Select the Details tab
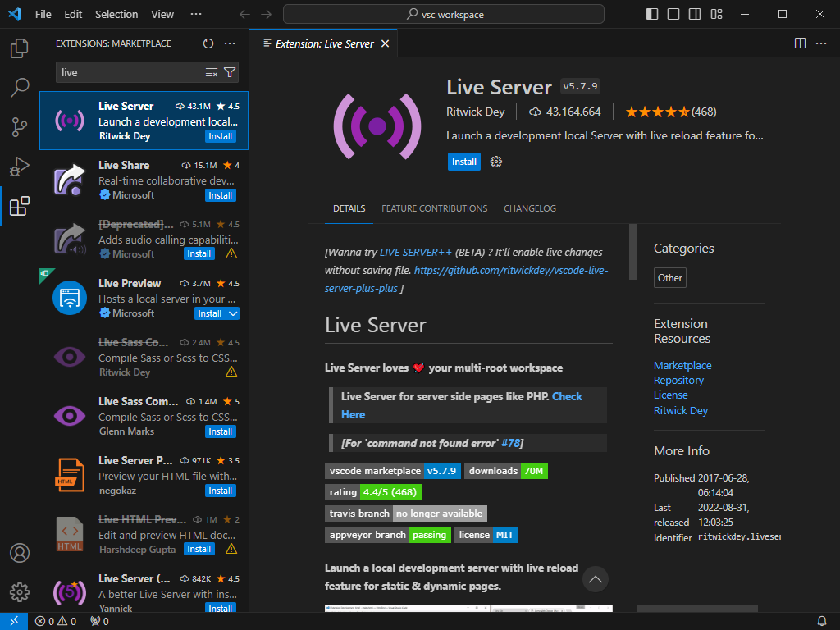The width and height of the screenshot is (840, 630). pos(349,208)
